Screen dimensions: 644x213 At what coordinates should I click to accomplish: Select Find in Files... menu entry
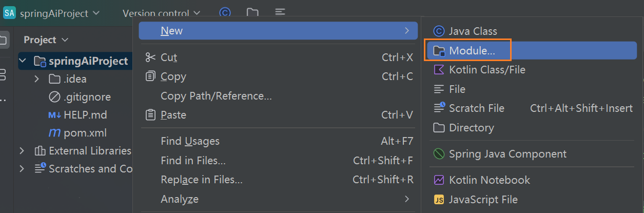(193, 161)
